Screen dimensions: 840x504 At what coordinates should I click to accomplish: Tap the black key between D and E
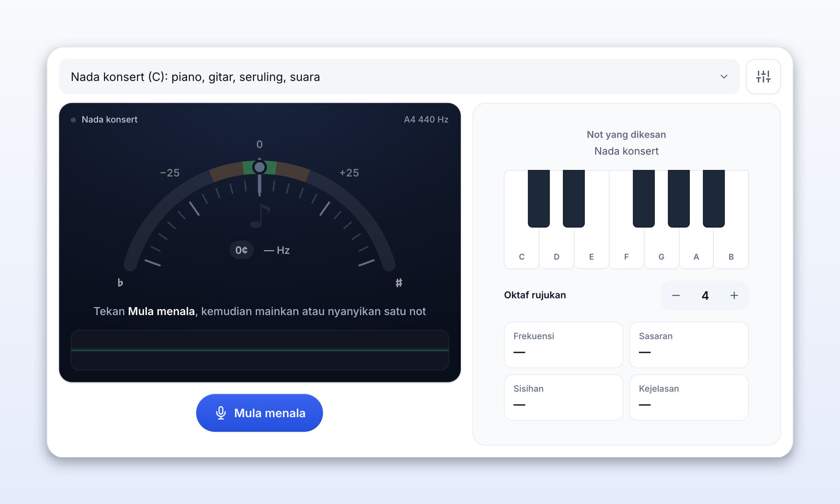[574, 198]
